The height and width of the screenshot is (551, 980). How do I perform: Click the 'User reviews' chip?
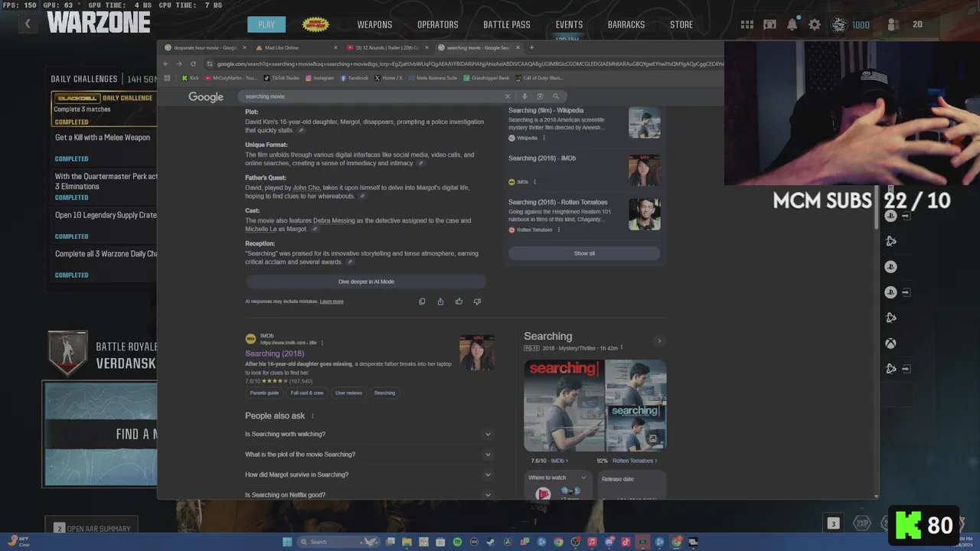[348, 393]
